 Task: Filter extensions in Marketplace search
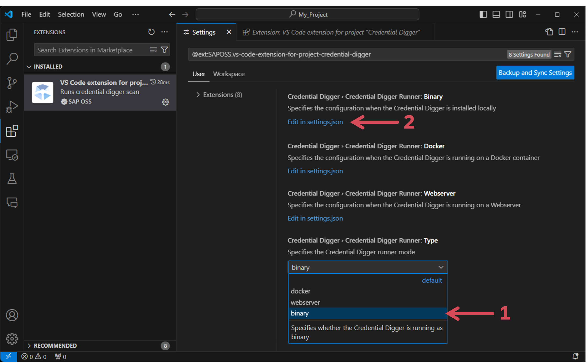[x=164, y=50]
